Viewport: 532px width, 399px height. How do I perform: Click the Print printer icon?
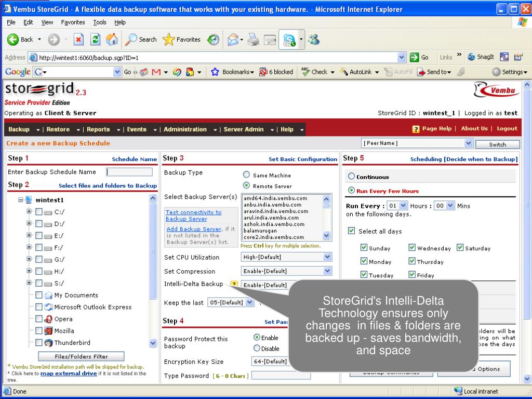click(x=253, y=39)
